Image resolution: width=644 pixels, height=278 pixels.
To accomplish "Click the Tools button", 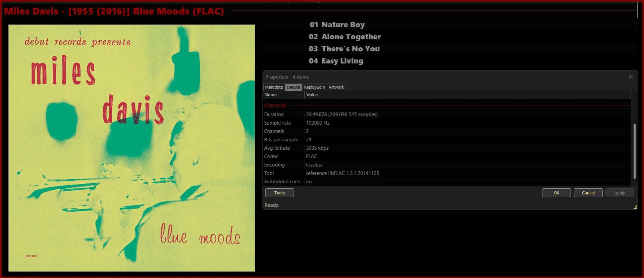I will point(279,193).
